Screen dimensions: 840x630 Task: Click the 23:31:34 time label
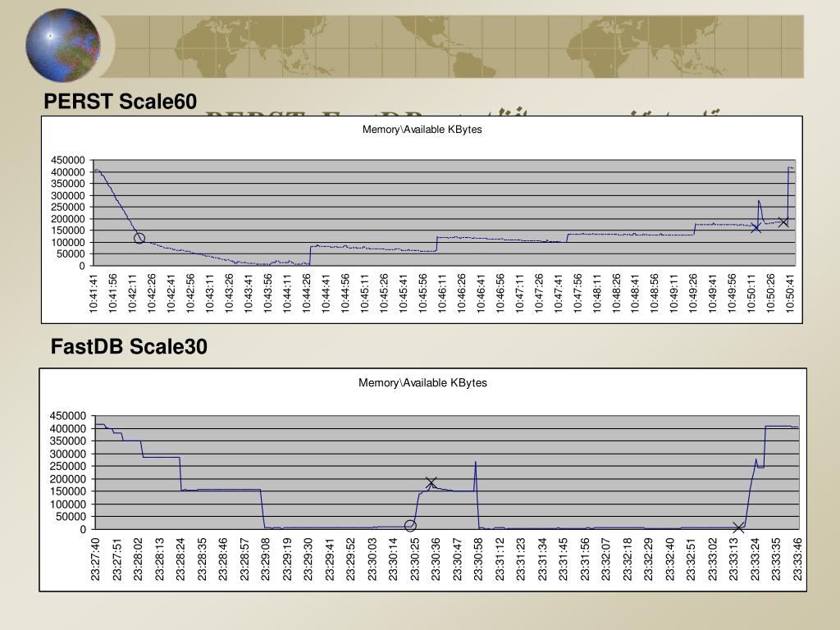(x=542, y=559)
